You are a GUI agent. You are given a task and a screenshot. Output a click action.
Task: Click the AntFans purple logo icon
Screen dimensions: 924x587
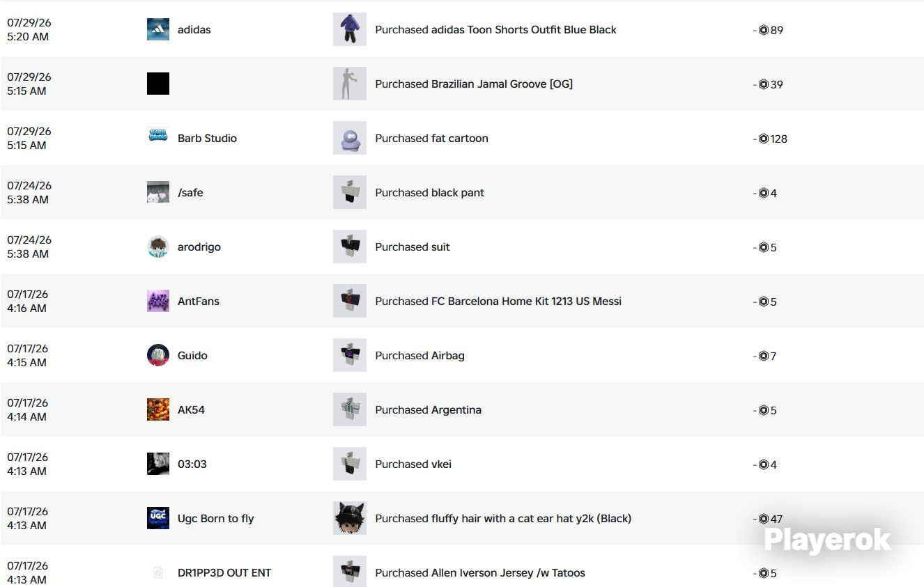(158, 301)
